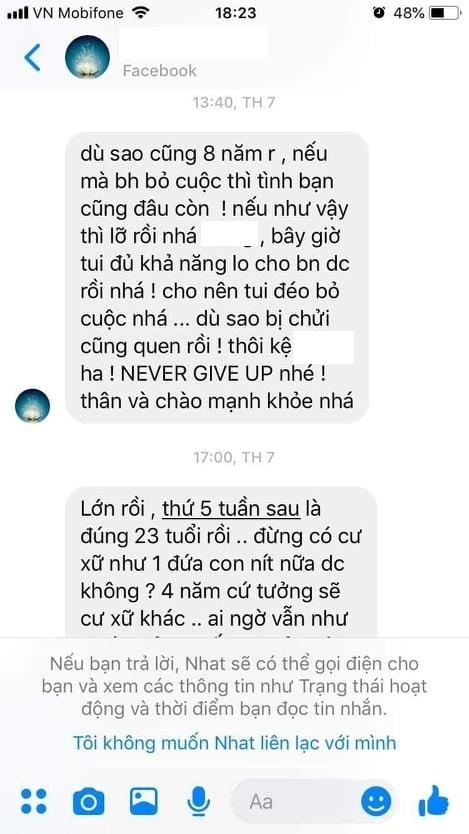This screenshot has height=834, width=469.
Task: Select the 'dù sao cũng 8 năm' message bubble
Action: tap(217, 278)
